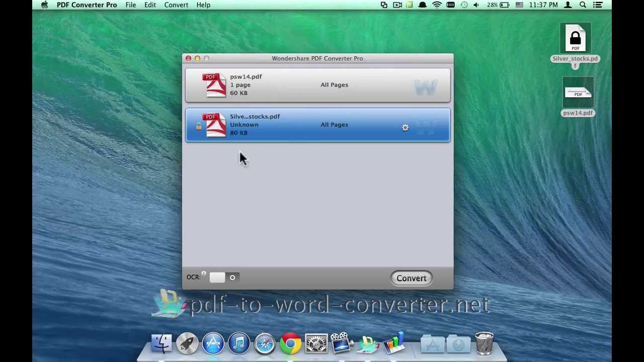The width and height of the screenshot is (644, 362).
Task: Open the Notification Center list icon
Action: (x=598, y=5)
